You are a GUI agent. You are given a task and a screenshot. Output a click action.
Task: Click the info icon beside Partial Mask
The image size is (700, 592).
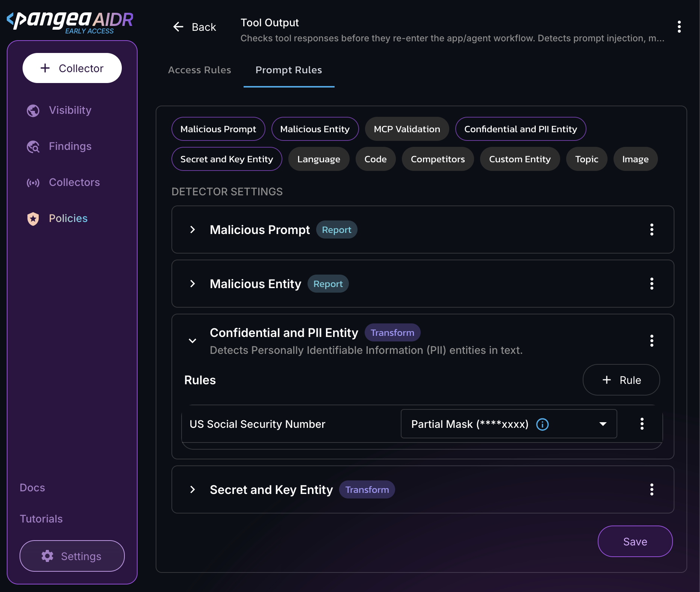(542, 424)
